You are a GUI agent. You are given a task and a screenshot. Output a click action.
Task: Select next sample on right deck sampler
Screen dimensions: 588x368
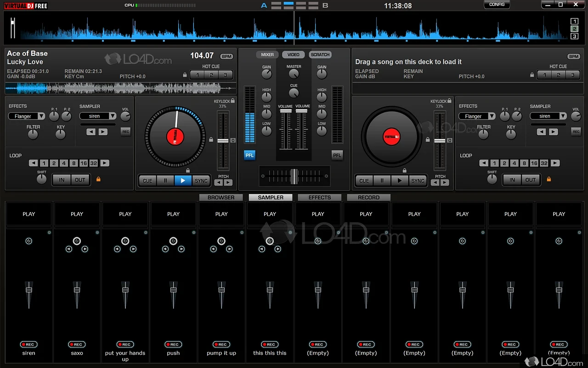554,132
